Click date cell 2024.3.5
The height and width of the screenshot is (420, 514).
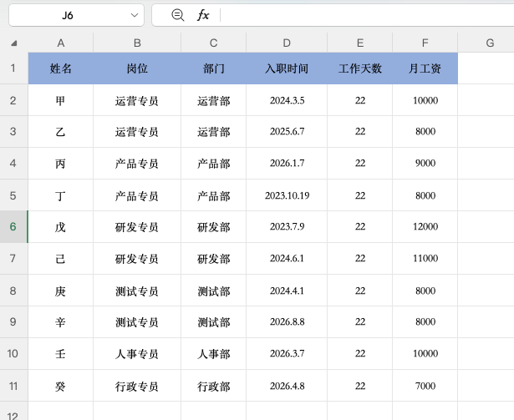click(x=287, y=100)
